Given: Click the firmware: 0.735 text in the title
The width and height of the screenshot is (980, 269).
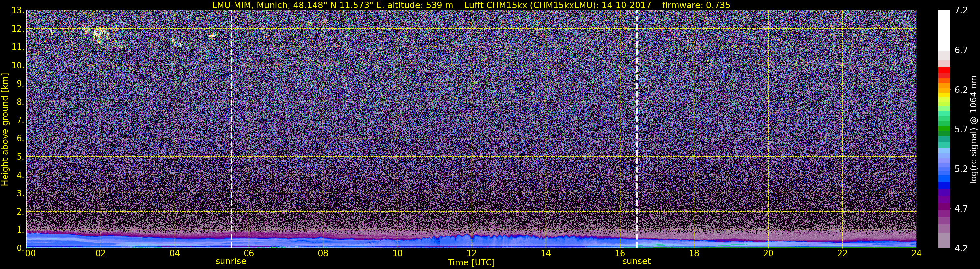Looking at the screenshot, I should 696,5.
